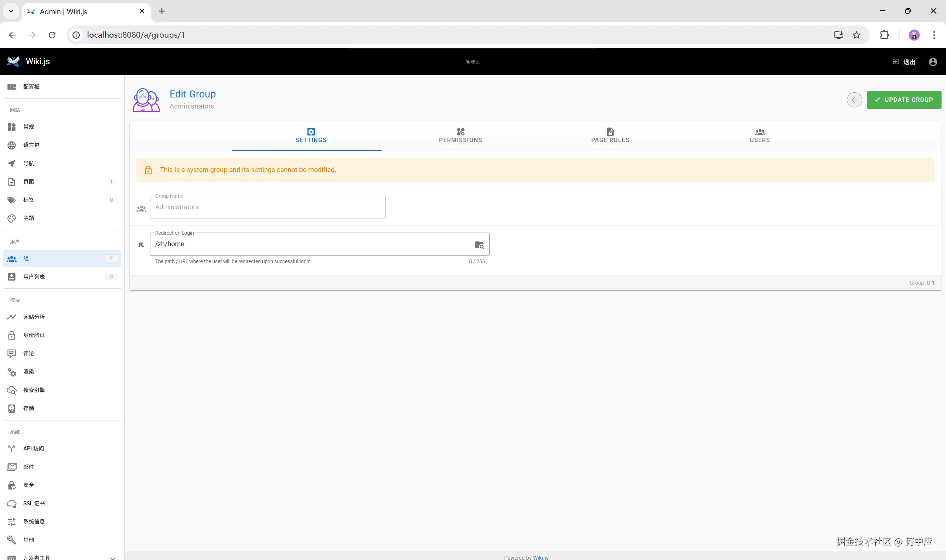Open 导航 navigation in the sidebar
The width and height of the screenshot is (946, 560).
point(29,164)
